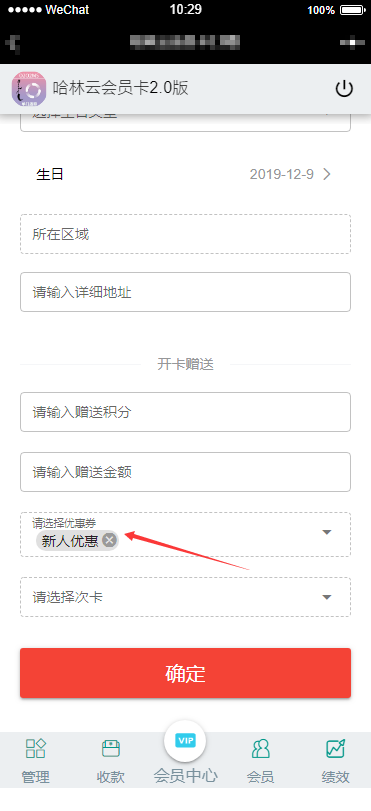
Task: Select the 所在区域 region field
Action: 185,234
